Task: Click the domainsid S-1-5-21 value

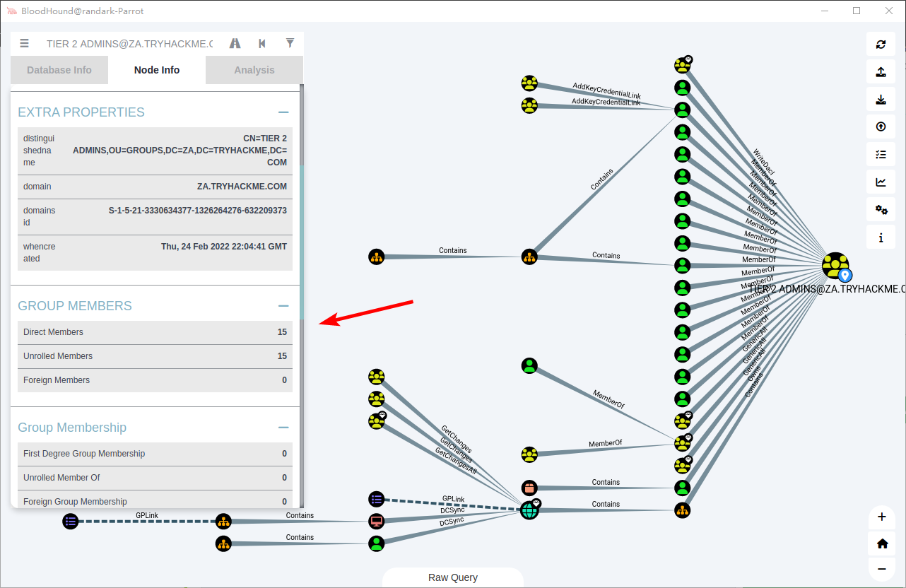Action: 198,211
